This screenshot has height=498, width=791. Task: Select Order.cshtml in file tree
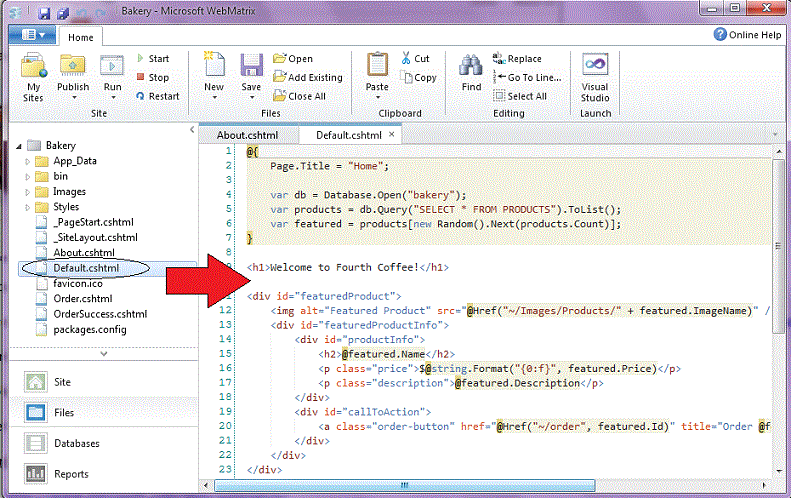click(x=83, y=299)
